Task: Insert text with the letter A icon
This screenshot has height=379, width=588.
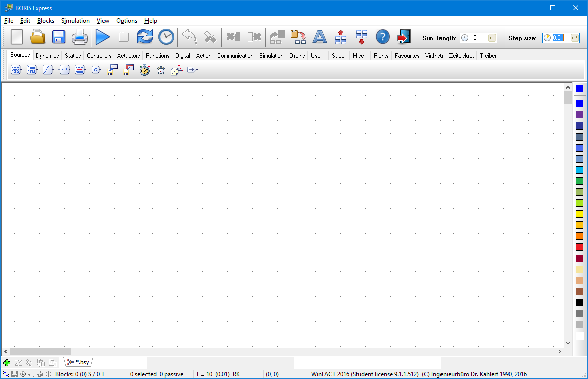Action: click(x=320, y=37)
